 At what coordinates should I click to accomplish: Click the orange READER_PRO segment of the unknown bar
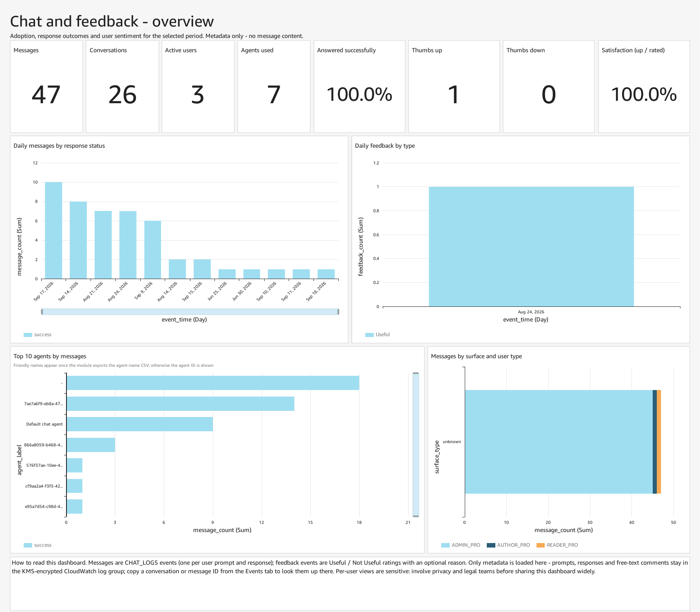[x=659, y=442]
